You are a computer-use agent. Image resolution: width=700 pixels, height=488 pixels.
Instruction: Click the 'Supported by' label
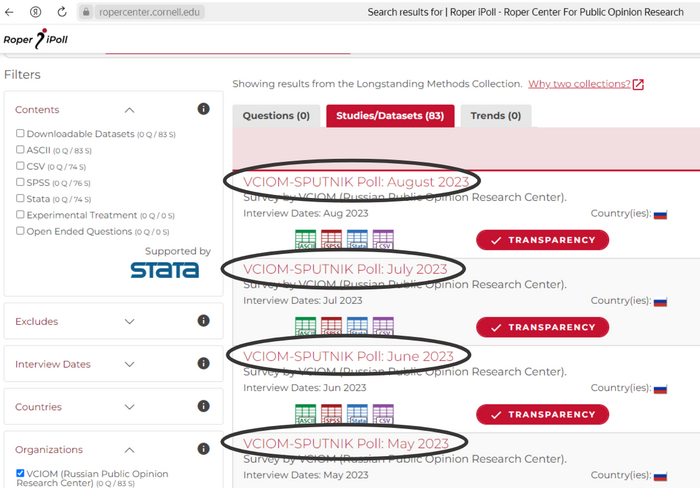(178, 251)
